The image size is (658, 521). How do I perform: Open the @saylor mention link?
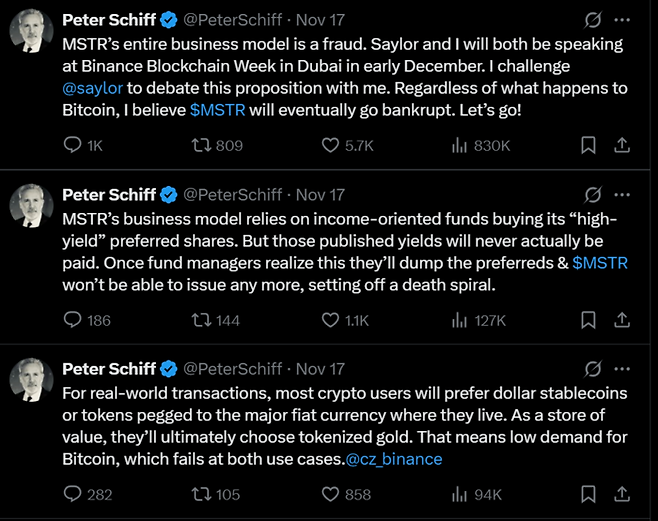point(92,88)
